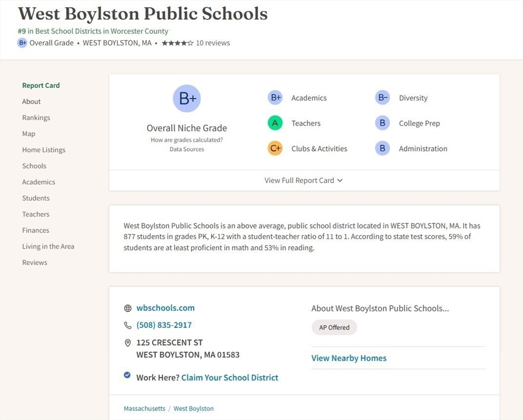Image resolution: width=523 pixels, height=420 pixels.
Task: Open the Claim Your School District link
Action: [230, 378]
